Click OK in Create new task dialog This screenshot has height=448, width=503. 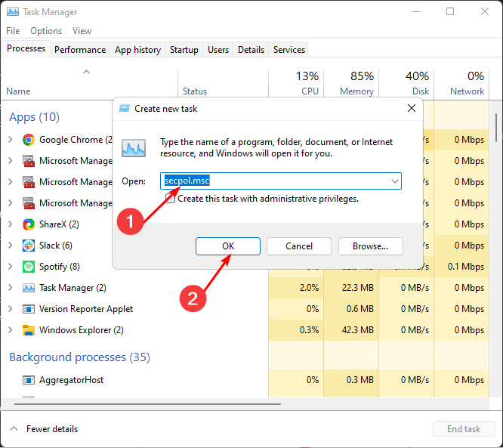click(x=228, y=246)
